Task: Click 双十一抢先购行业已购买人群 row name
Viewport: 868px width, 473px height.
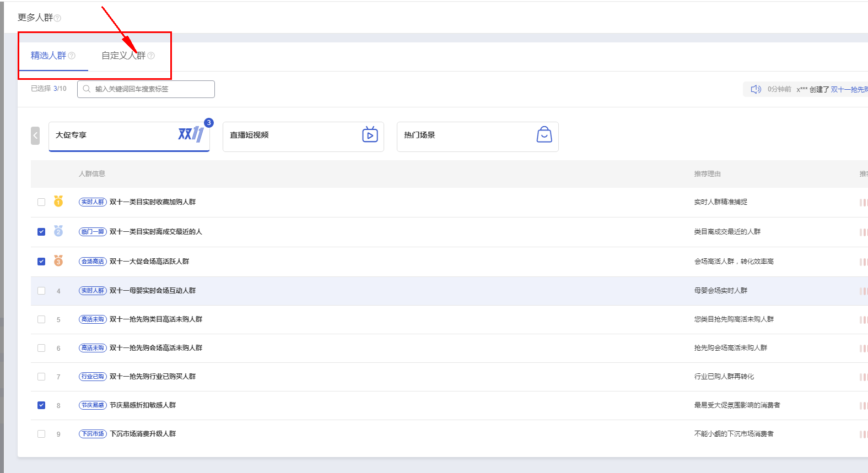Action: click(x=153, y=377)
